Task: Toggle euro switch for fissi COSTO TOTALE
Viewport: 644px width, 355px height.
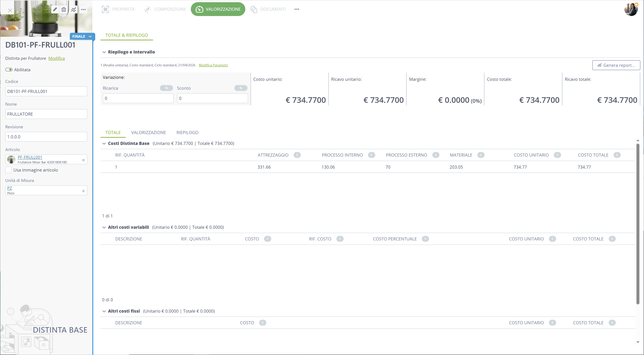Action: [x=612, y=323]
